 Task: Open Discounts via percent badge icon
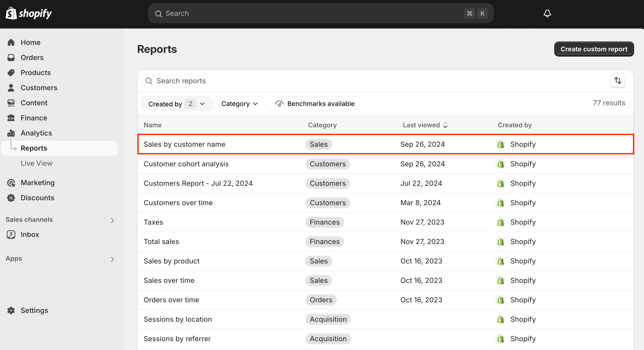coord(11,198)
